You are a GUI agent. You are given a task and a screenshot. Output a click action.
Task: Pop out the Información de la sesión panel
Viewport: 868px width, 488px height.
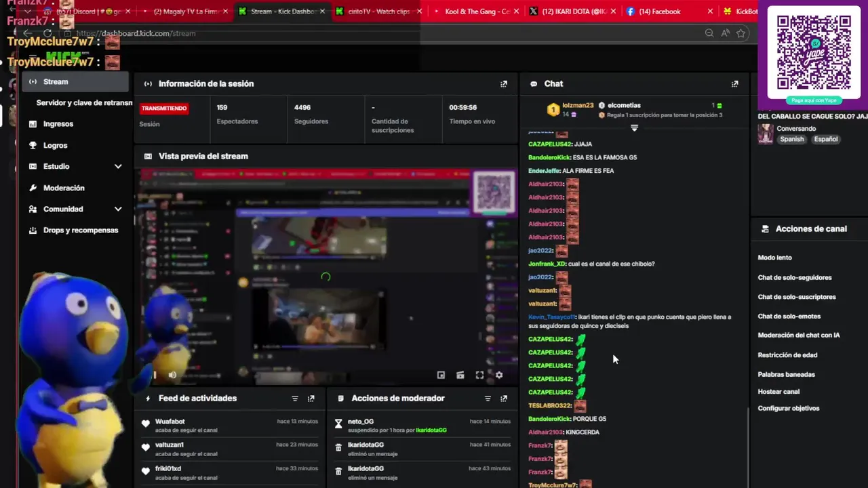[x=504, y=84]
